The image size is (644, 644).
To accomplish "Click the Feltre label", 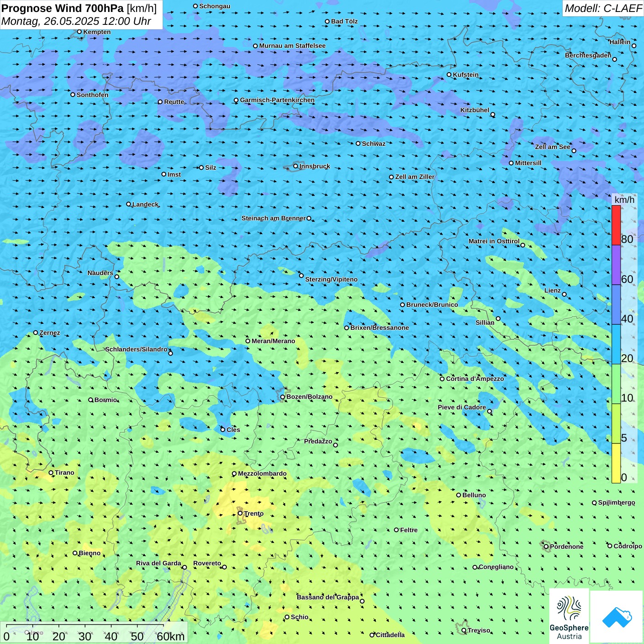I will 408,530.
